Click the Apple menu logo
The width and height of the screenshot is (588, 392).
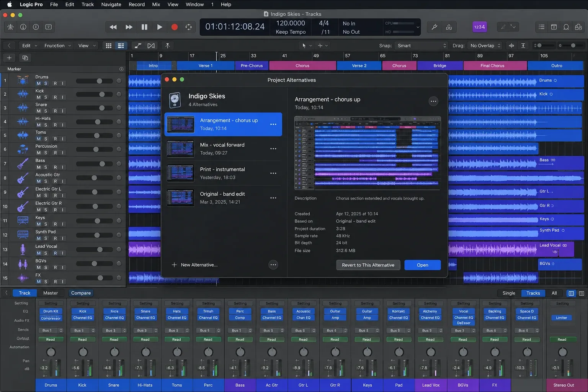pos(10,4)
